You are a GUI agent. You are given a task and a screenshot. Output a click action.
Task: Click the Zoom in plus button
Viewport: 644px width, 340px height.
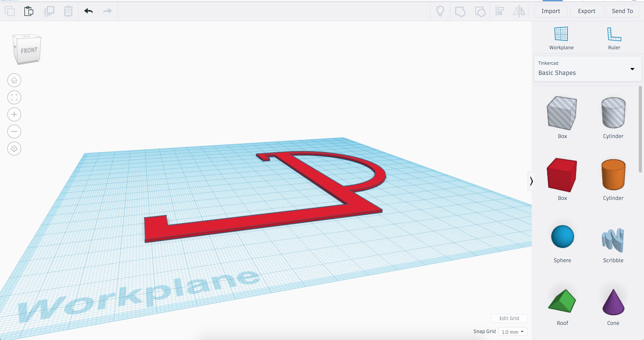coord(14,114)
